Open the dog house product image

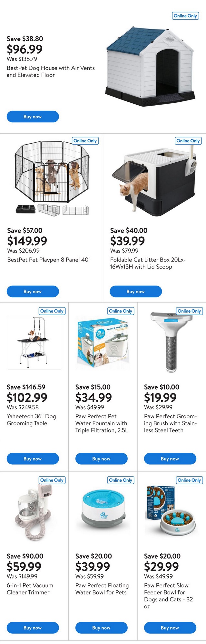[150, 68]
